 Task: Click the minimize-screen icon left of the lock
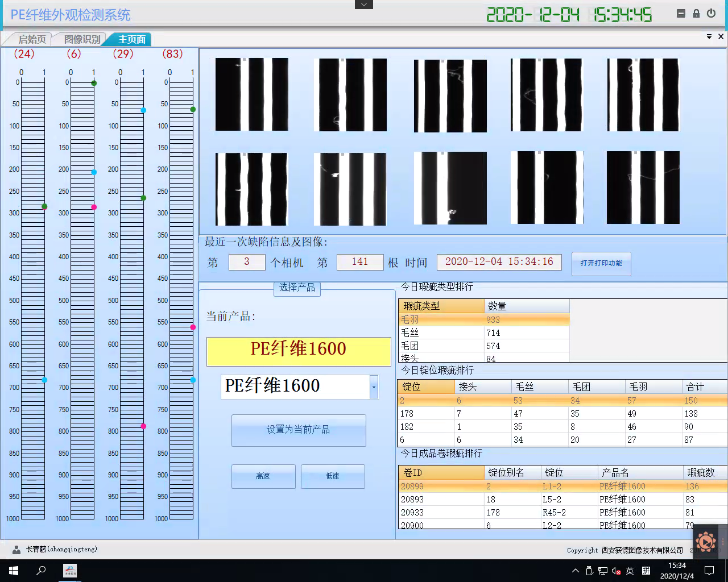pos(680,13)
